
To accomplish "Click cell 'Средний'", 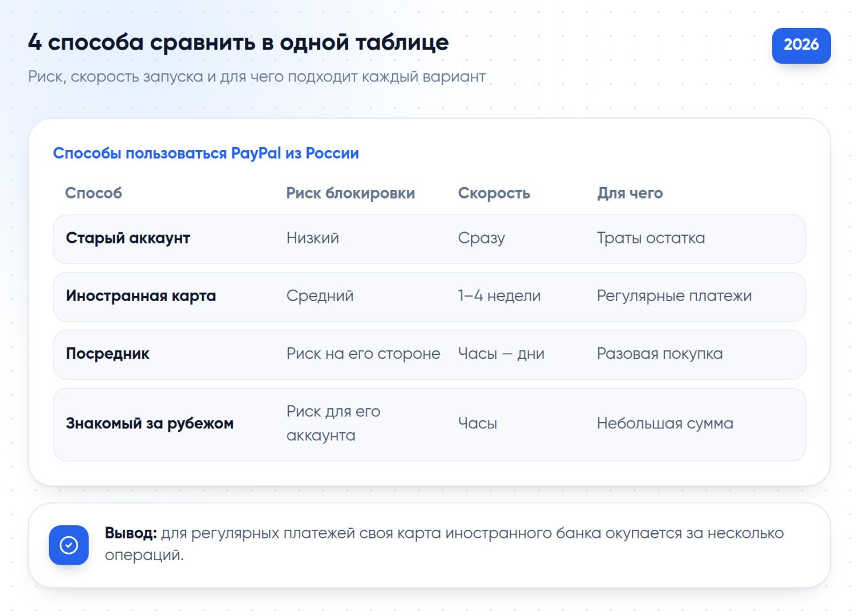I will [320, 296].
